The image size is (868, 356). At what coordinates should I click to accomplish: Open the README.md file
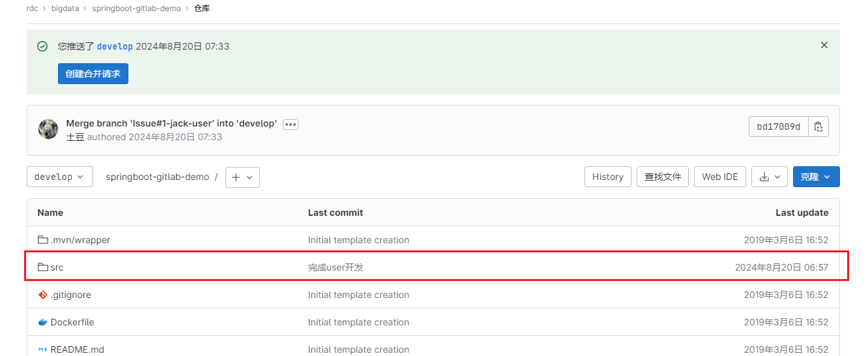(77, 349)
